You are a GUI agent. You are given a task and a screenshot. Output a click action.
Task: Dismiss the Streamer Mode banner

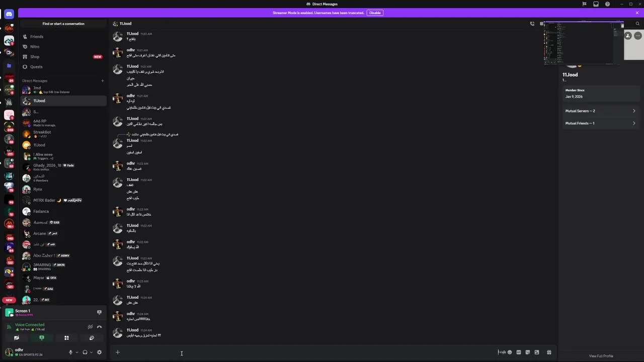637,13
